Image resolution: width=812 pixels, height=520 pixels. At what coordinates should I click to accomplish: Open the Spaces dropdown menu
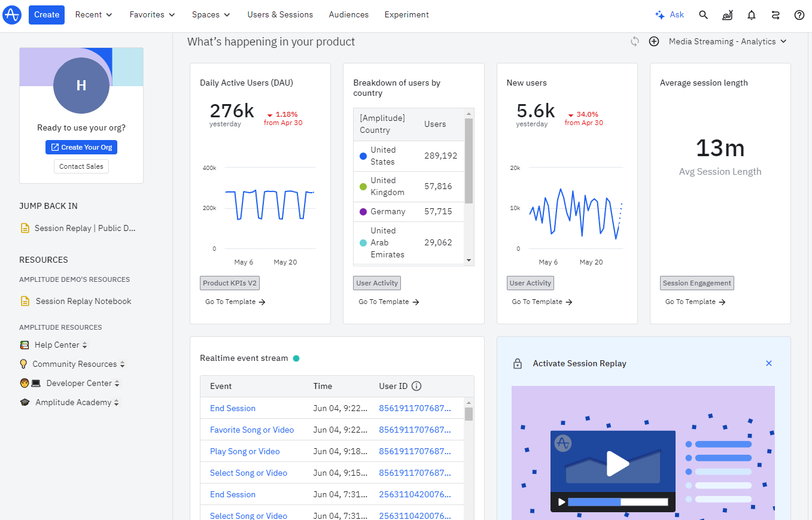[x=211, y=14]
